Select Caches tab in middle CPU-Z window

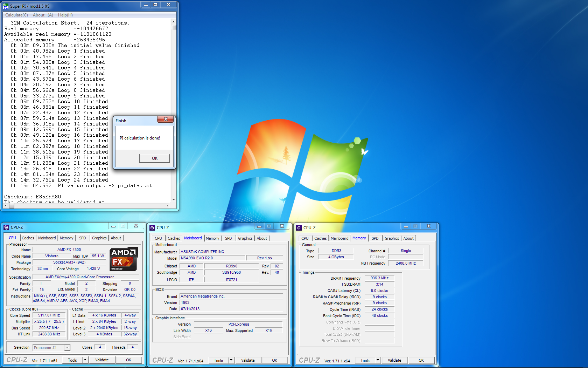coord(174,238)
